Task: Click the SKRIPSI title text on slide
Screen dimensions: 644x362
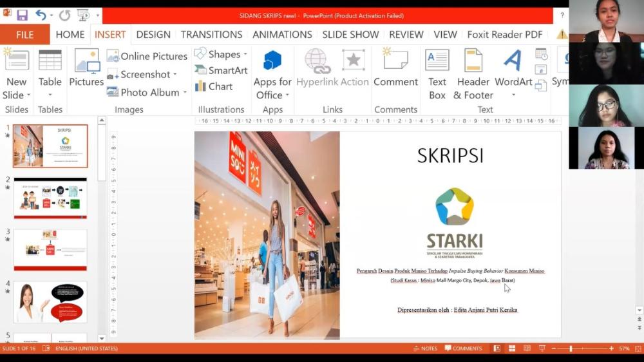Action: [450, 156]
